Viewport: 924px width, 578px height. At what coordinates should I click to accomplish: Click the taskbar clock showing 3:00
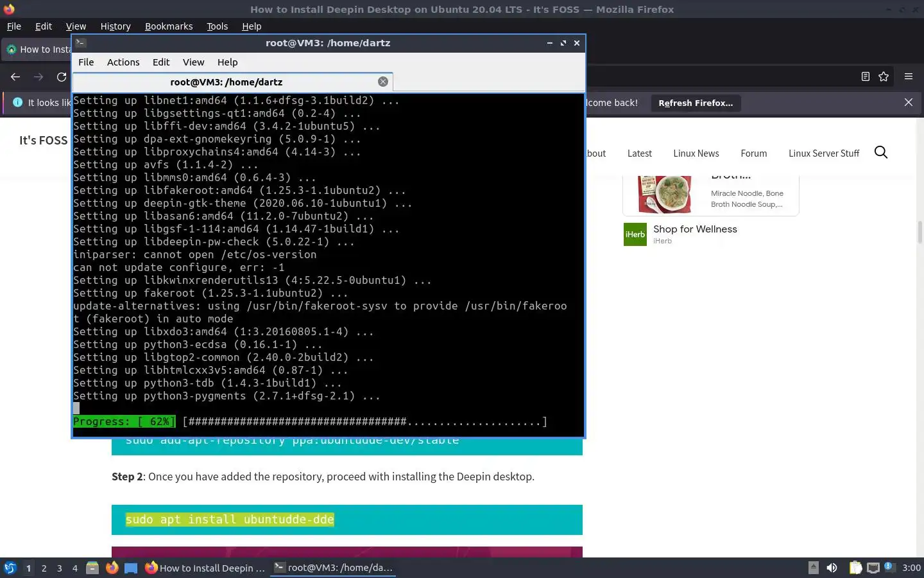pyautogui.click(x=911, y=568)
